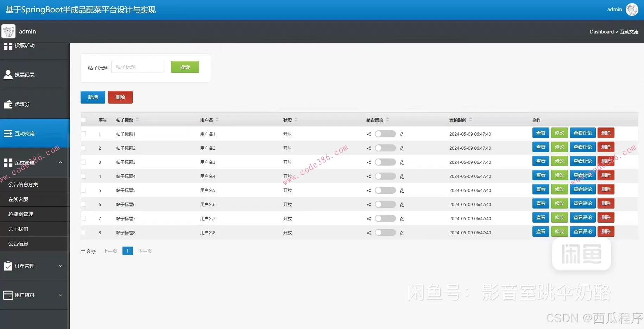Viewport: 644px width, 329px height.
Task: Click the 订单管理 clipboard icon in sidebar
Action: coord(8,266)
